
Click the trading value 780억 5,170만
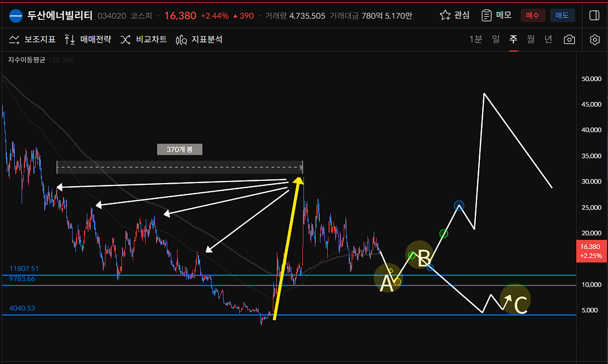pos(387,16)
